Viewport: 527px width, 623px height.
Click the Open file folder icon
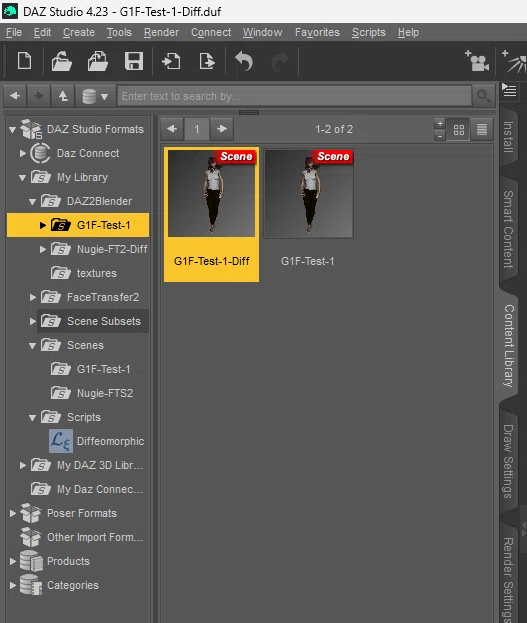coord(62,61)
